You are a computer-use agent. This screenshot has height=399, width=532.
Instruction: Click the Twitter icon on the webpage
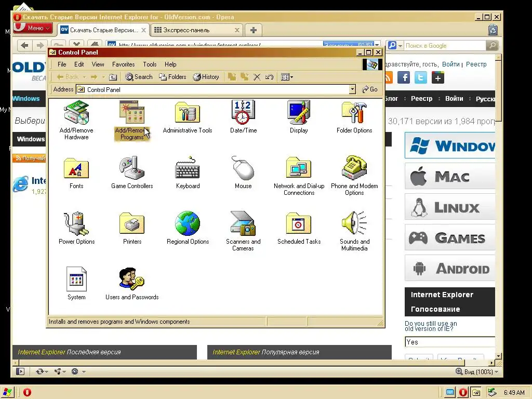[x=421, y=78]
